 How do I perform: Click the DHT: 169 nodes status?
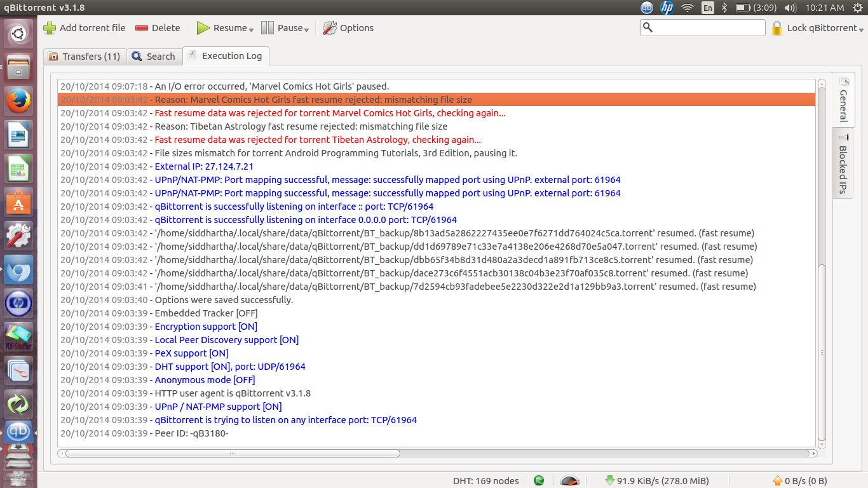coord(485,481)
